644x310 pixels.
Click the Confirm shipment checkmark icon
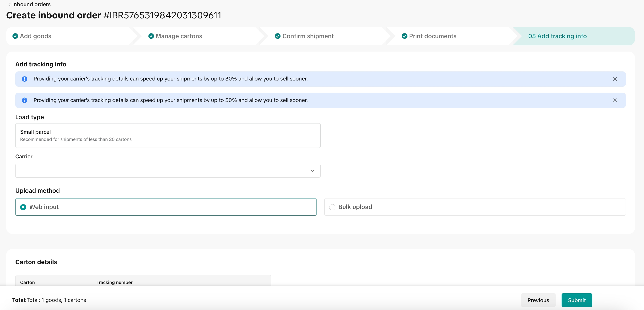278,36
